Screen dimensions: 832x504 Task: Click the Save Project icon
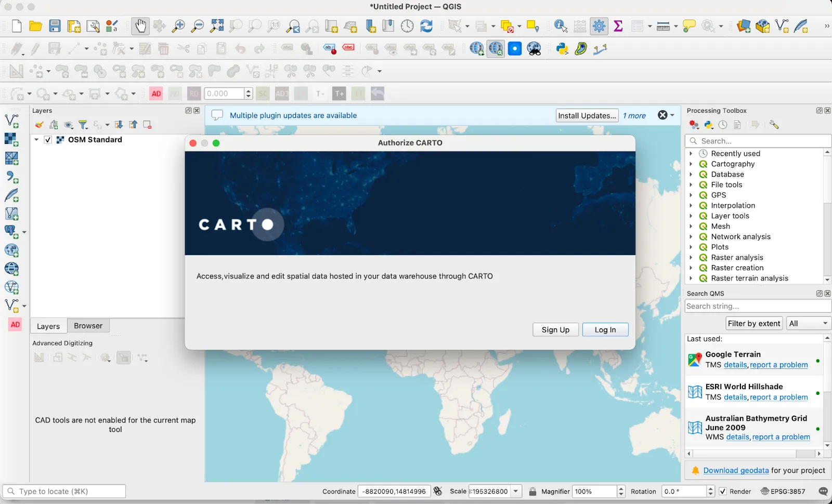coord(55,26)
